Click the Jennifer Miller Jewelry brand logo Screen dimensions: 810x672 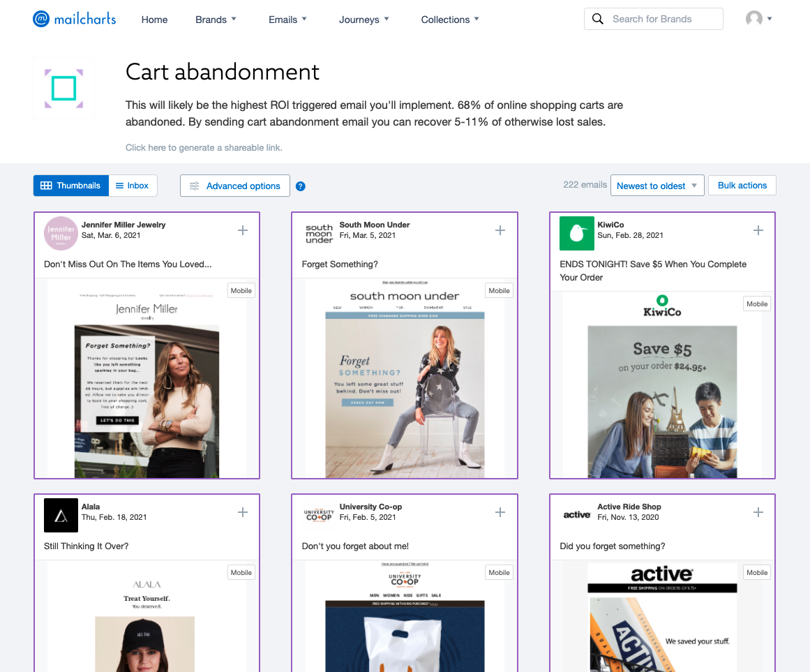click(x=61, y=234)
